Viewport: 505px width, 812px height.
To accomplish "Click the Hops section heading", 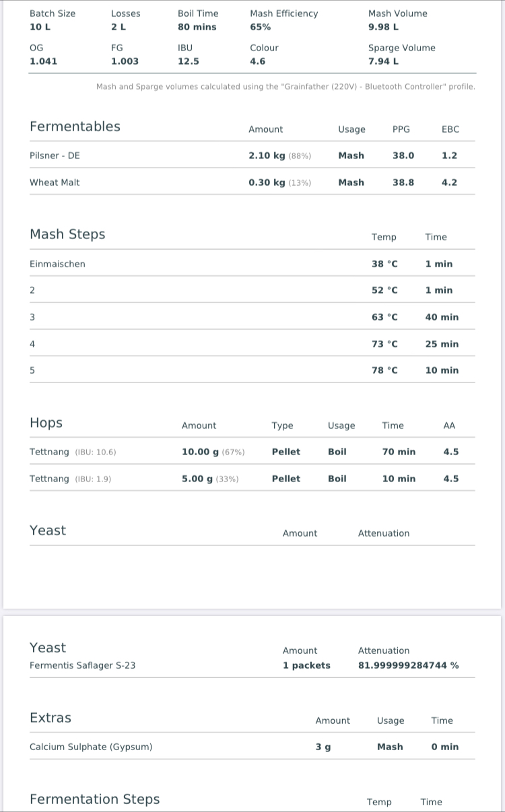I will [46, 423].
